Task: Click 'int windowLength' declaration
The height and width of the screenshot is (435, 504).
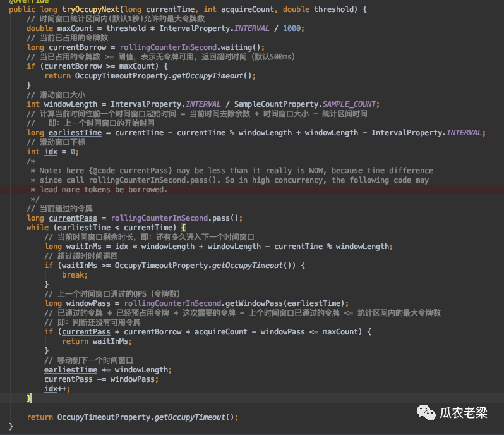Action: click(x=62, y=104)
